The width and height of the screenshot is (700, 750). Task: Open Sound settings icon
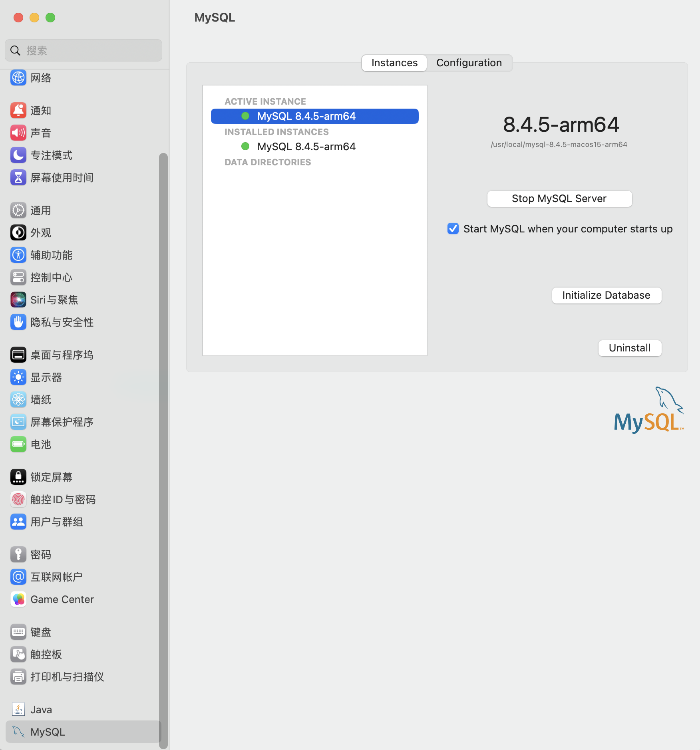click(x=18, y=133)
